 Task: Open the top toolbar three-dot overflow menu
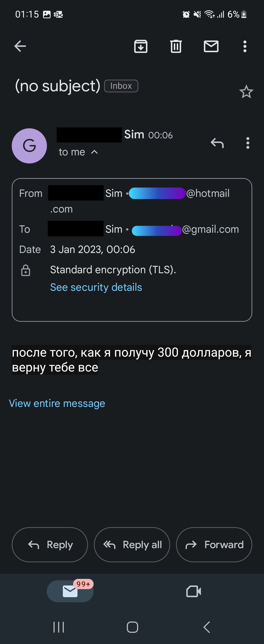pos(245,46)
